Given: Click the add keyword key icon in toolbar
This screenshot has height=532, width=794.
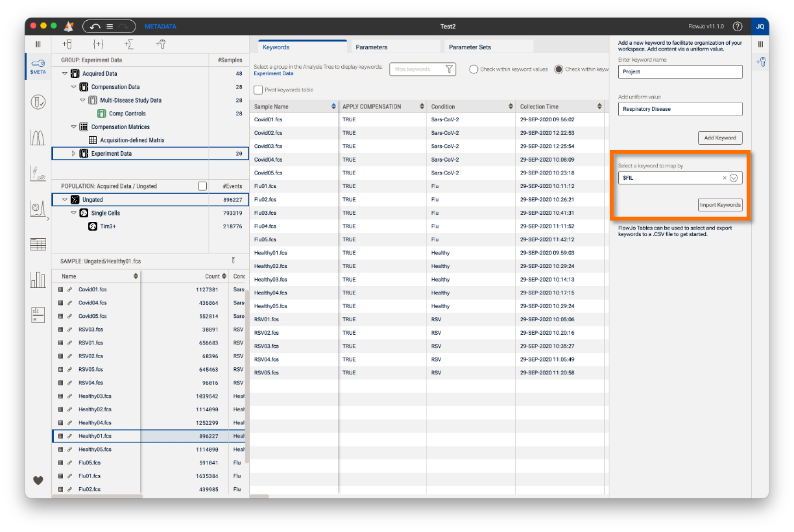Looking at the screenshot, I should [160, 44].
